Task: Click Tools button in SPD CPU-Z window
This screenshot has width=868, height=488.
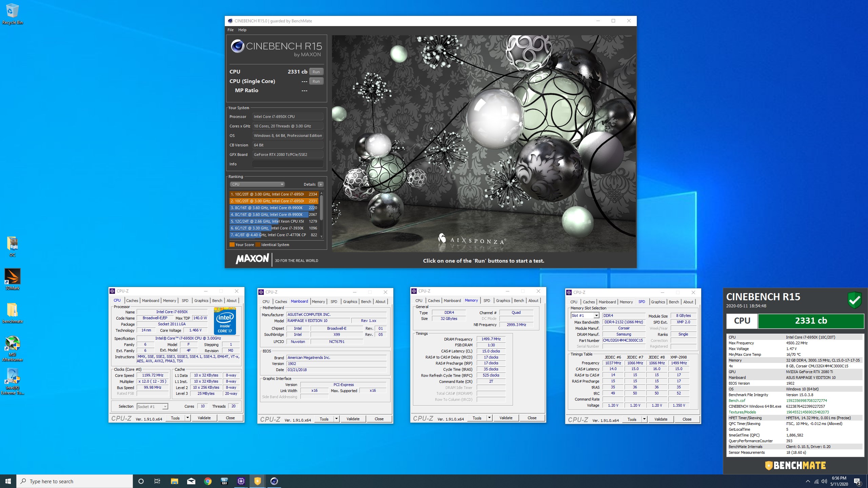Action: click(632, 420)
